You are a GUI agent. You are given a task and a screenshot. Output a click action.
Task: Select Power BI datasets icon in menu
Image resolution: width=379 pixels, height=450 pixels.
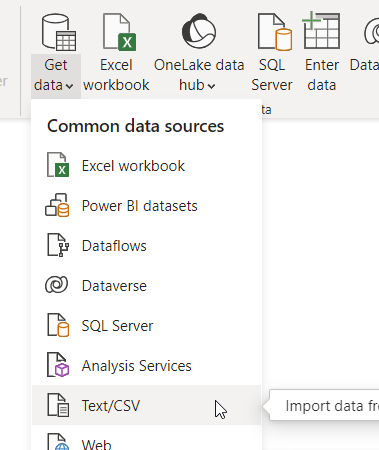pos(57,205)
